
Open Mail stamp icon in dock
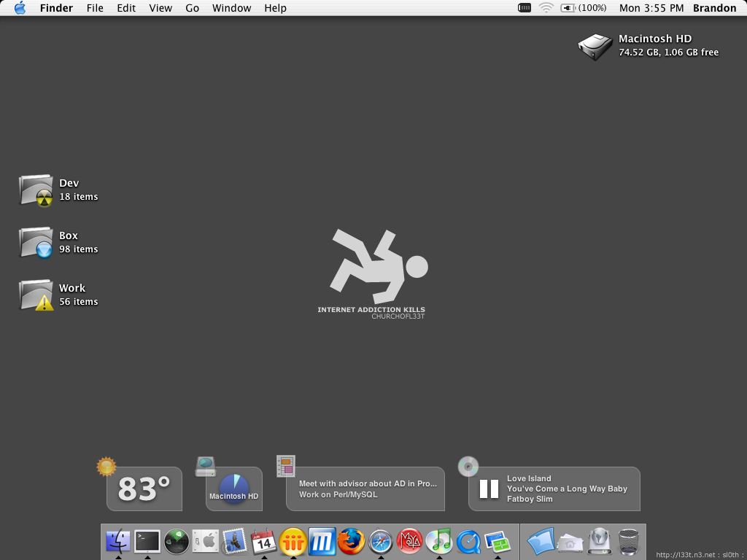click(x=234, y=541)
